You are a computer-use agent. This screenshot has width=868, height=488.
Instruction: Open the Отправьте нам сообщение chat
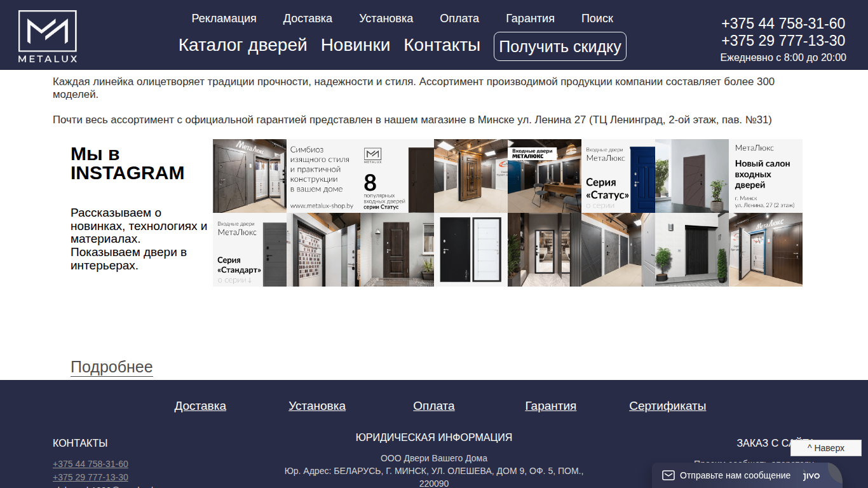[735, 475]
